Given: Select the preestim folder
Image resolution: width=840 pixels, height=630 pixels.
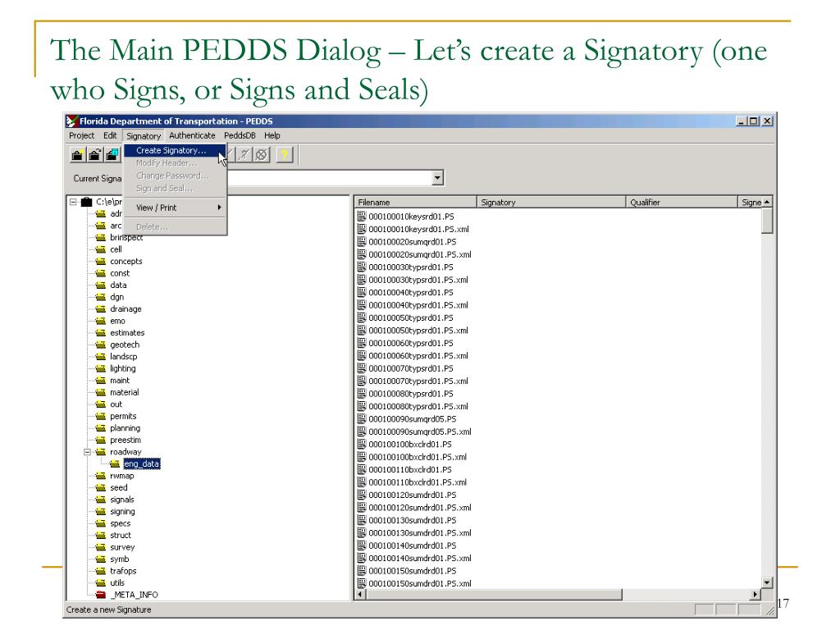Looking at the screenshot, I should [126, 440].
